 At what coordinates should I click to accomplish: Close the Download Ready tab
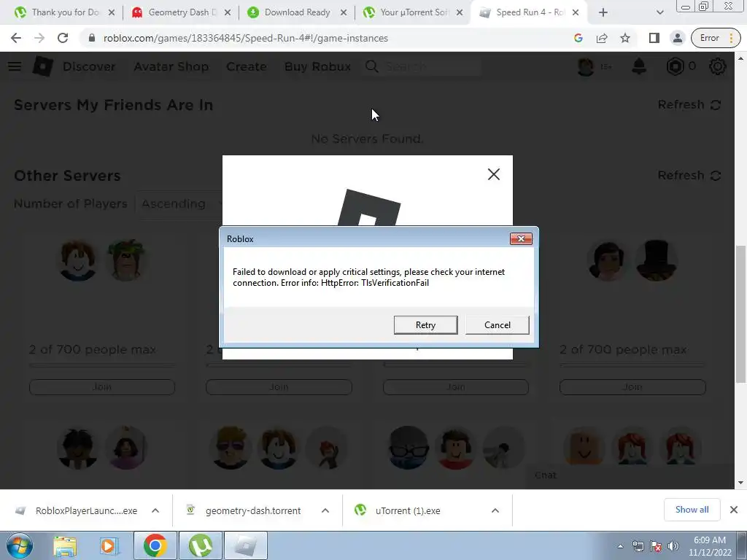click(x=344, y=12)
